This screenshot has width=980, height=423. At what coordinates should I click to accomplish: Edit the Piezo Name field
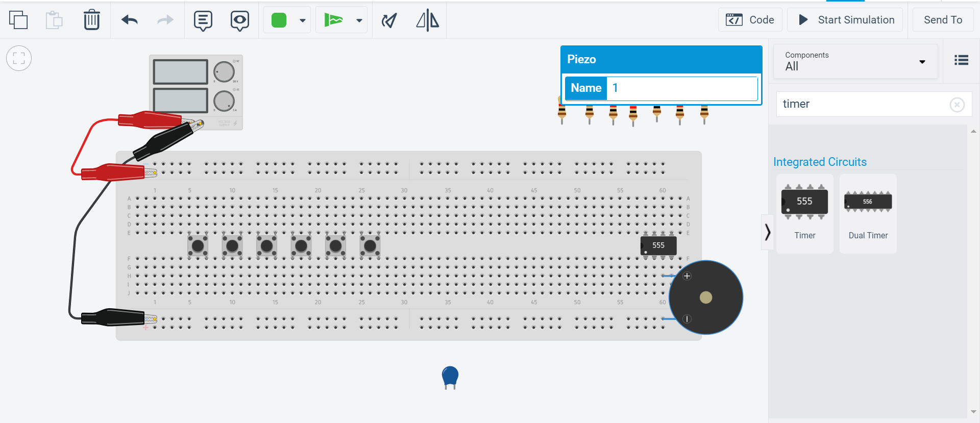[682, 88]
